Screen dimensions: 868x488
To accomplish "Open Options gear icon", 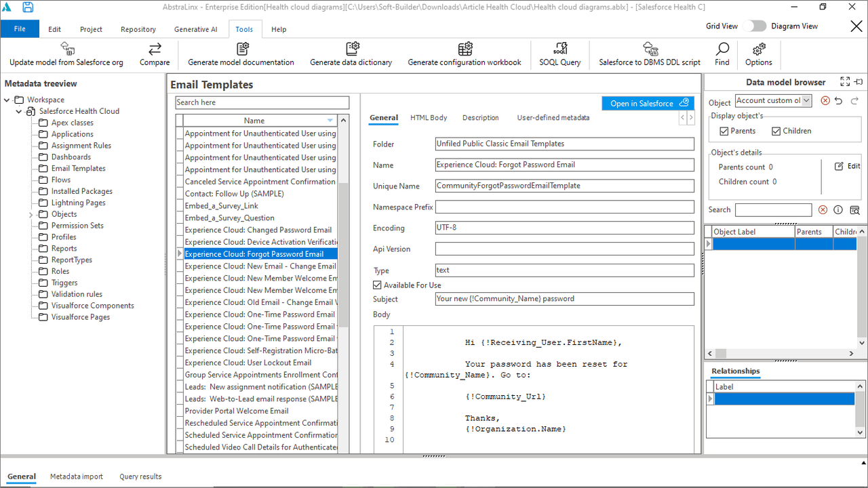I will [x=759, y=48].
